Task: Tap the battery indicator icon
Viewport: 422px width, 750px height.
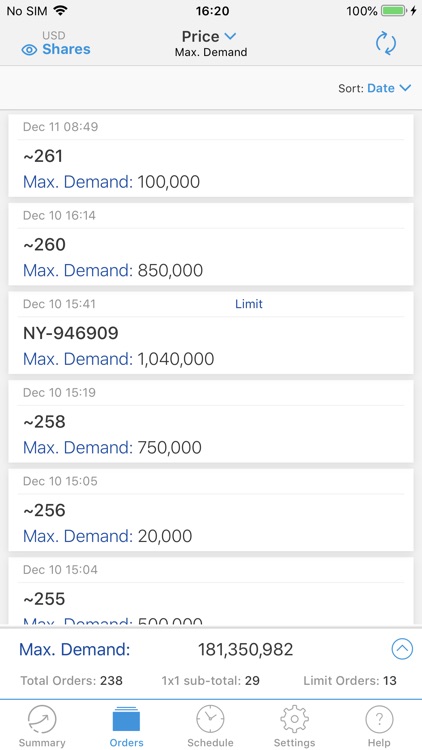Action: pyautogui.click(x=394, y=11)
